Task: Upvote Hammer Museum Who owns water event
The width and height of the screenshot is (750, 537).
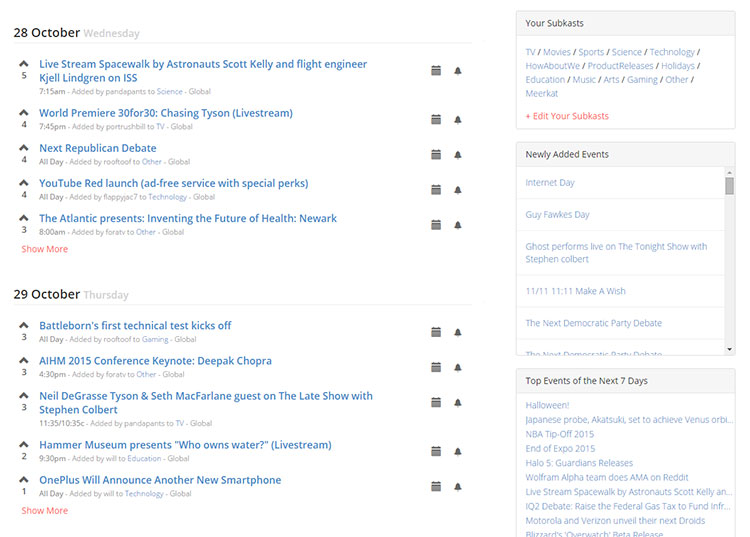Action: (23, 444)
